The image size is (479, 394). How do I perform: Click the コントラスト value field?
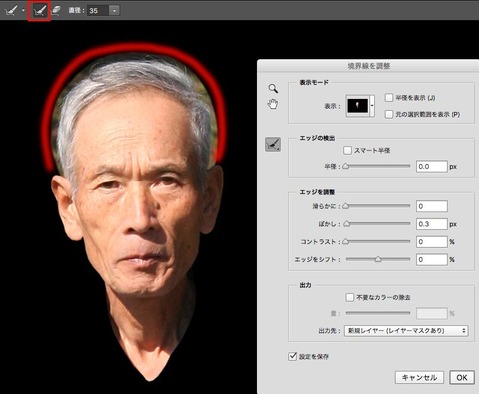click(431, 241)
